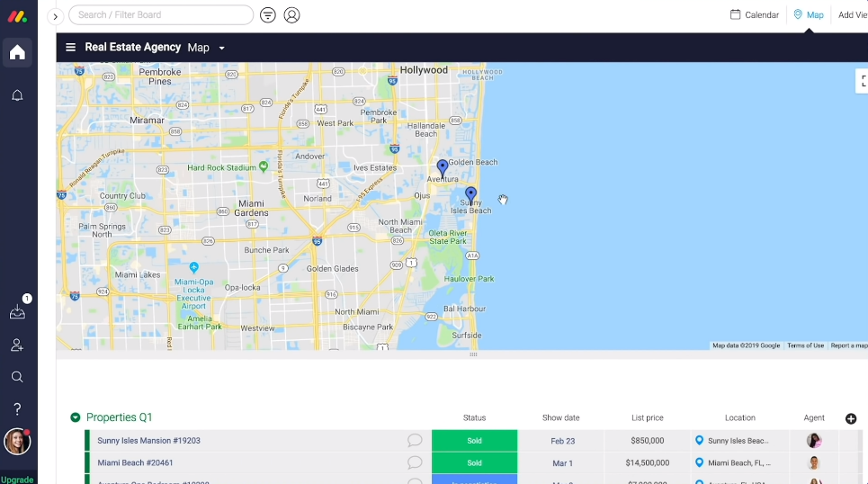868x484 pixels.
Task: Click the Aventura map pin
Action: point(443,168)
